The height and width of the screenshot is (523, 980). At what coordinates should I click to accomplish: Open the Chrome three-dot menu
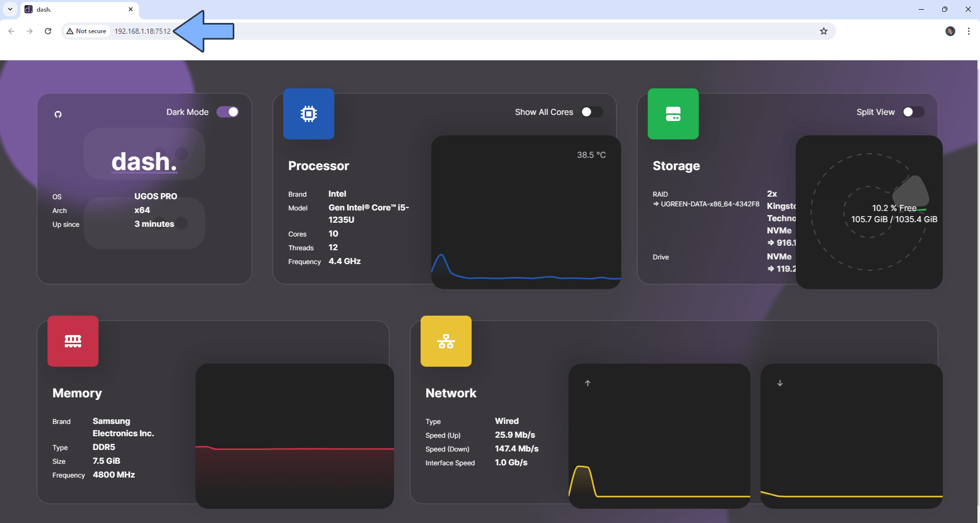pos(969,31)
